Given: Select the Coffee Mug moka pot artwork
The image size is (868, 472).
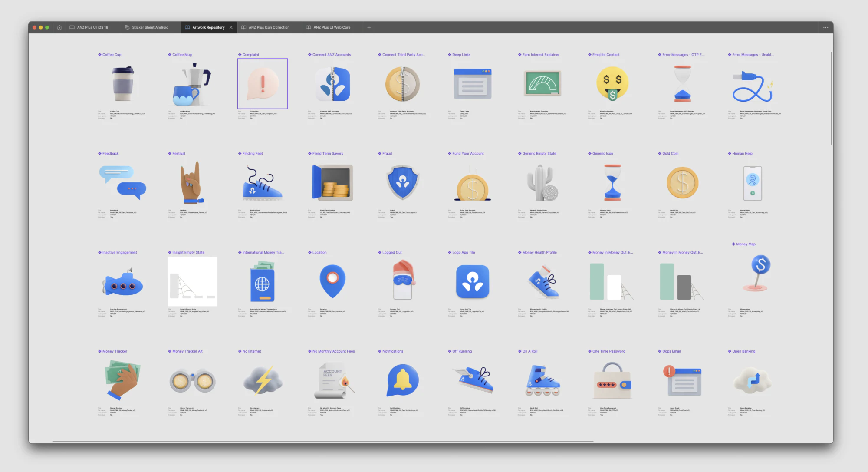Looking at the screenshot, I should [x=192, y=84].
